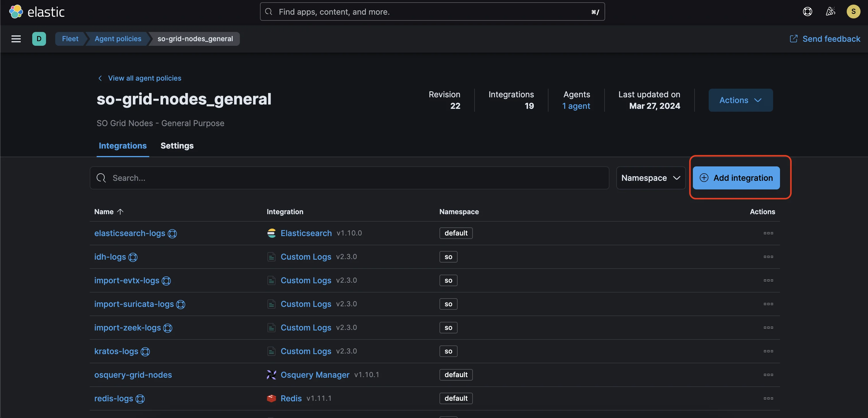This screenshot has height=418, width=868.
Task: Click the Elasticsearch integration logo icon
Action: pyautogui.click(x=271, y=233)
